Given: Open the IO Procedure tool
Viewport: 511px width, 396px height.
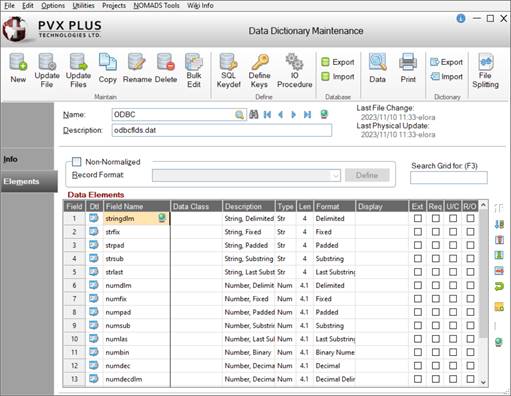Looking at the screenshot, I should click(x=294, y=70).
